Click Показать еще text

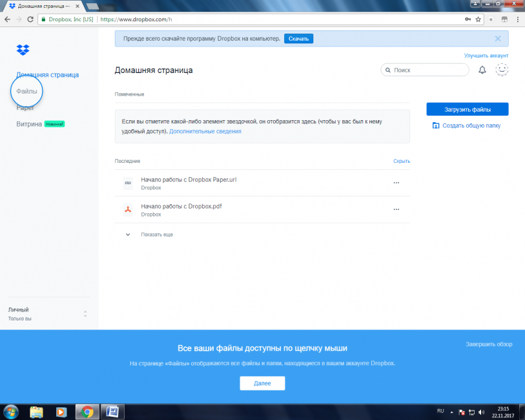[157, 235]
